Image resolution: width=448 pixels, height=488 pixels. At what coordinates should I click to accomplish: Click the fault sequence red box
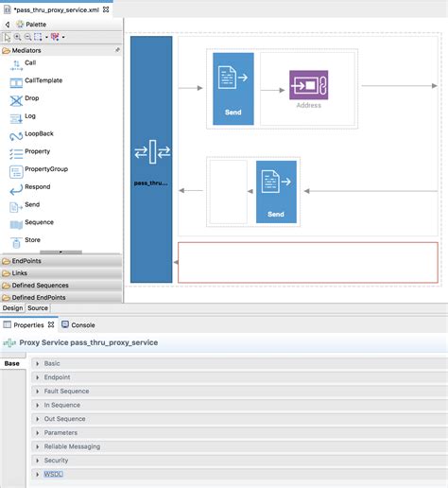308,262
